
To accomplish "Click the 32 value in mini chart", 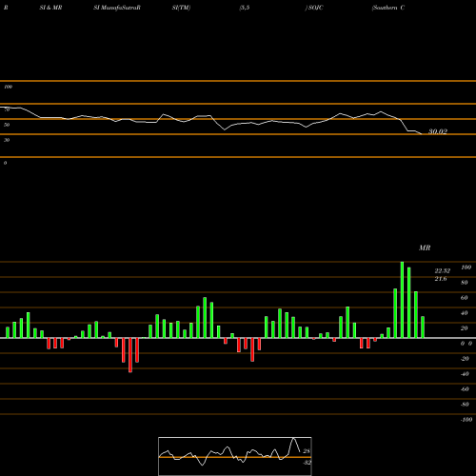I will [x=307, y=463].
